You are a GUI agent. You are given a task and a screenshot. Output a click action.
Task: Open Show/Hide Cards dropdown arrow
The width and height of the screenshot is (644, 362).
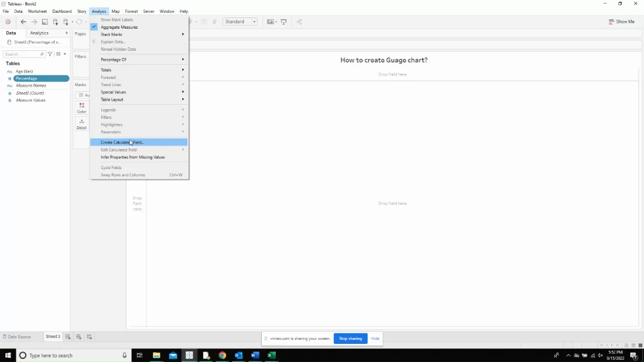[x=276, y=22]
